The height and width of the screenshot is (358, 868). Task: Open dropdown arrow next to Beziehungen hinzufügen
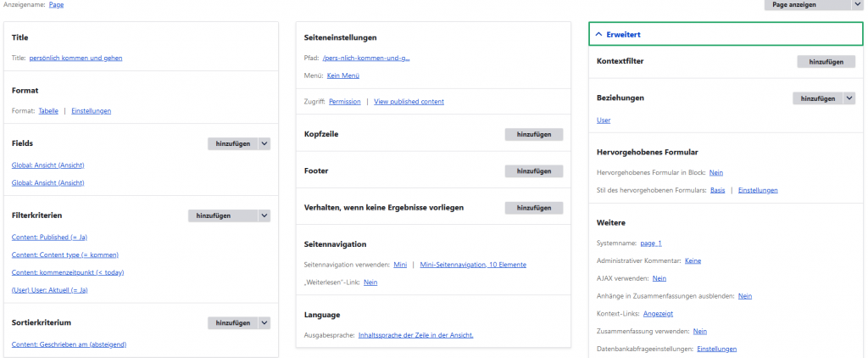pyautogui.click(x=849, y=98)
